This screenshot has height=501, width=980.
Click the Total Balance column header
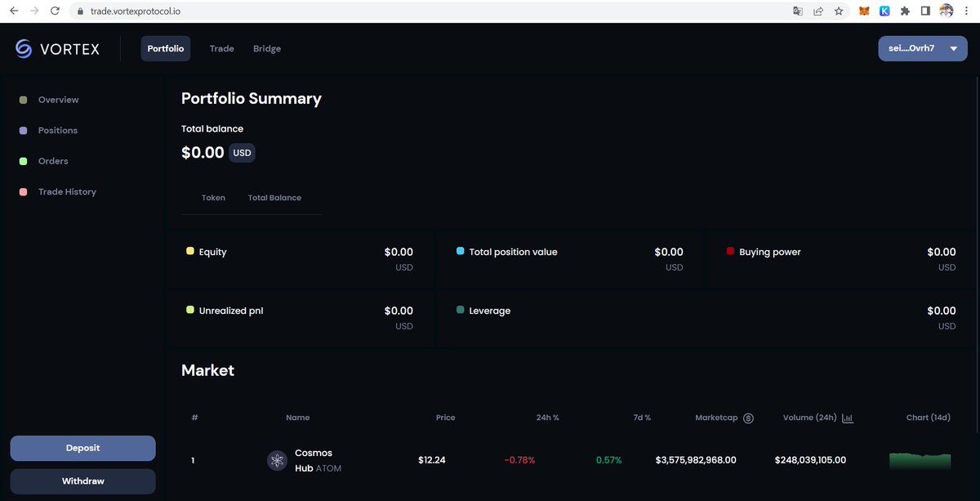pos(274,198)
